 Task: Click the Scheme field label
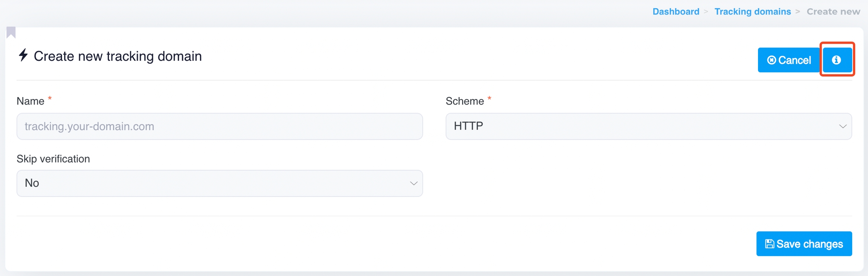465,101
